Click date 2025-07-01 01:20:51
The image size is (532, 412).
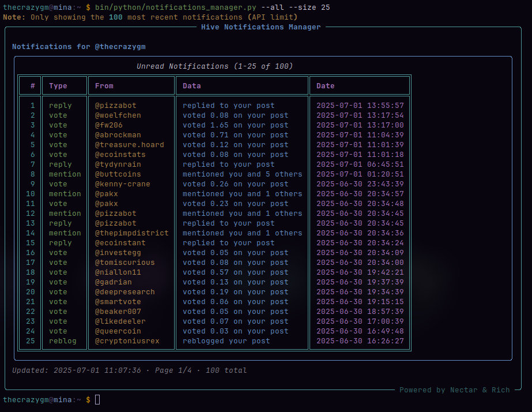pos(360,174)
